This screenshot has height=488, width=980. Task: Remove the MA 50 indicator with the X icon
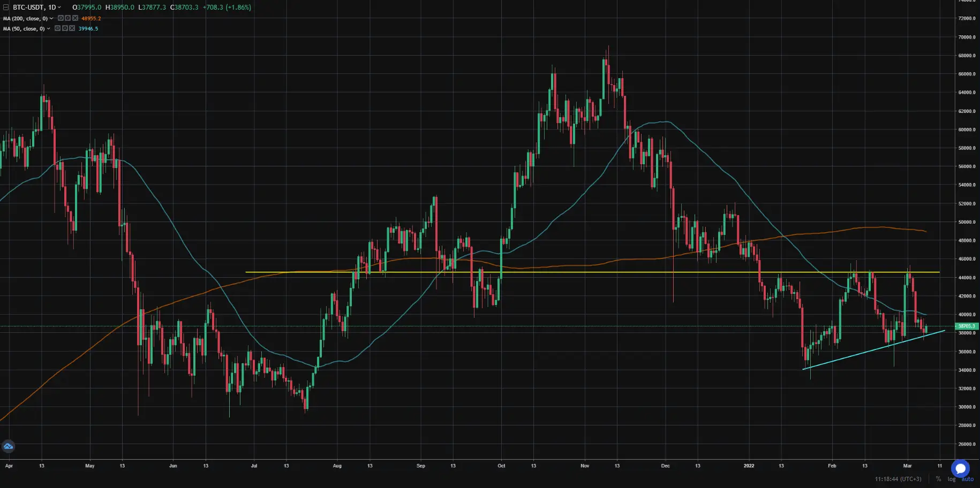tap(72, 28)
